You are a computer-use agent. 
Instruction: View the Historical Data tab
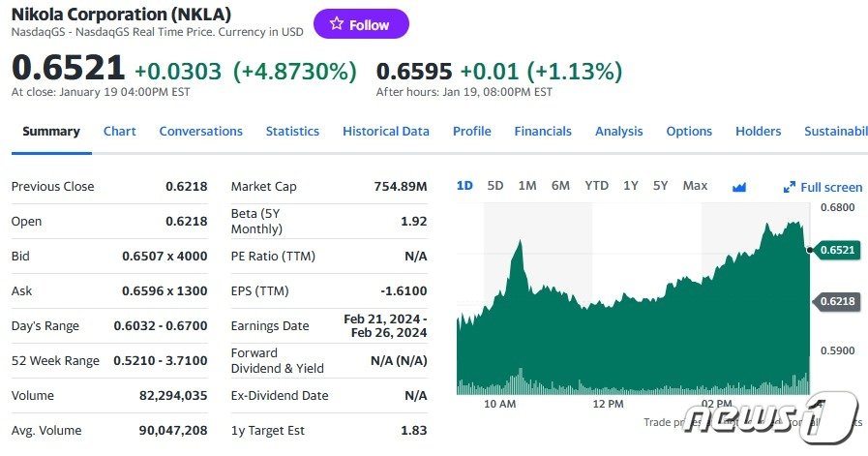(x=385, y=132)
